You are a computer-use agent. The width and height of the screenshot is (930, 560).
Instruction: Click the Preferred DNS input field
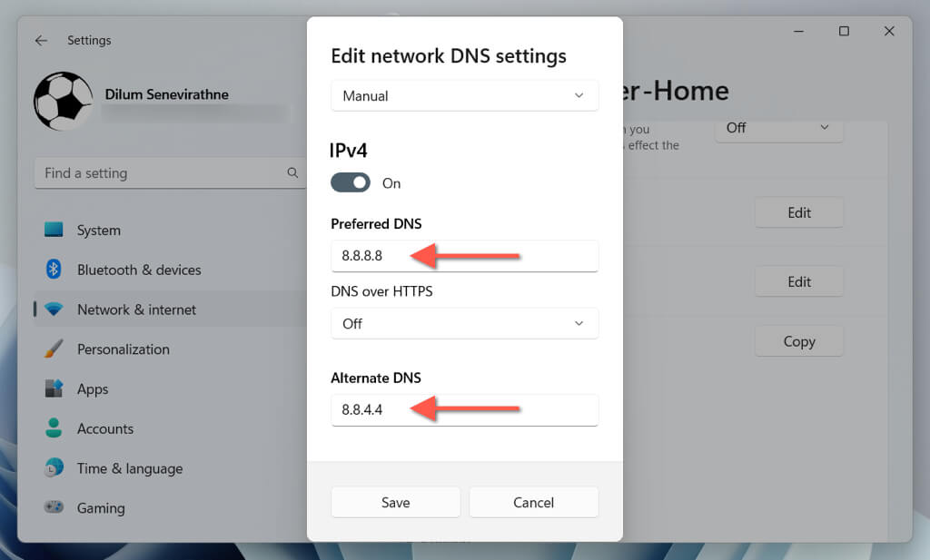tap(464, 256)
